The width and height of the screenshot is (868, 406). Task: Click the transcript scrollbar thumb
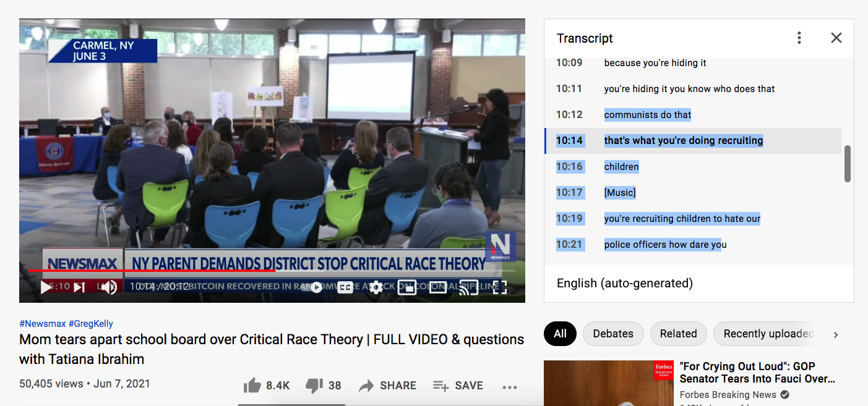coord(848,164)
